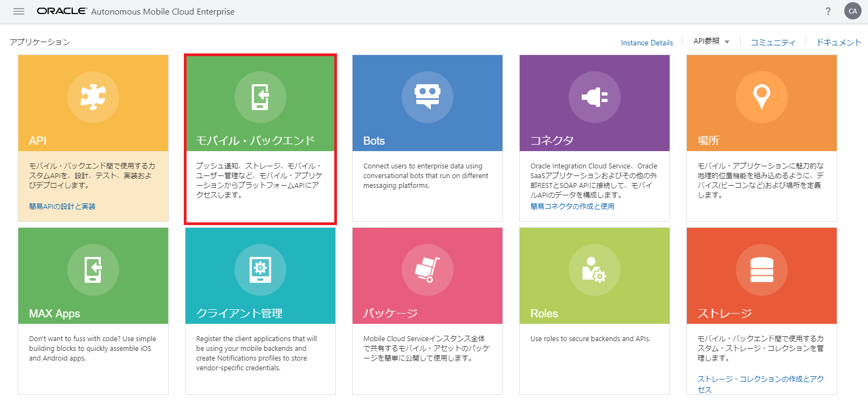Screen dimensions: 868x414
Task: Click the モバイル・バックエンド description starting 'プッシュ通知'
Action: click(259, 181)
